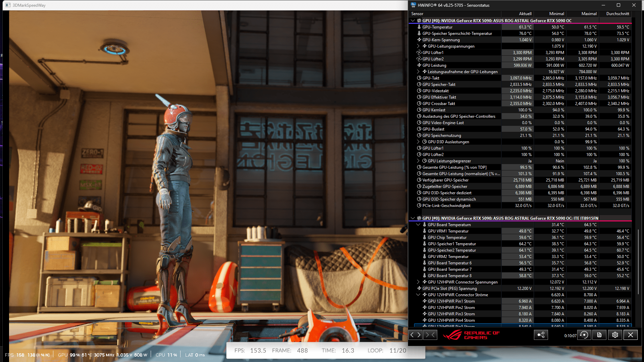Click the Maximal column header
Viewport: 644px width, 362px height.
point(582,14)
